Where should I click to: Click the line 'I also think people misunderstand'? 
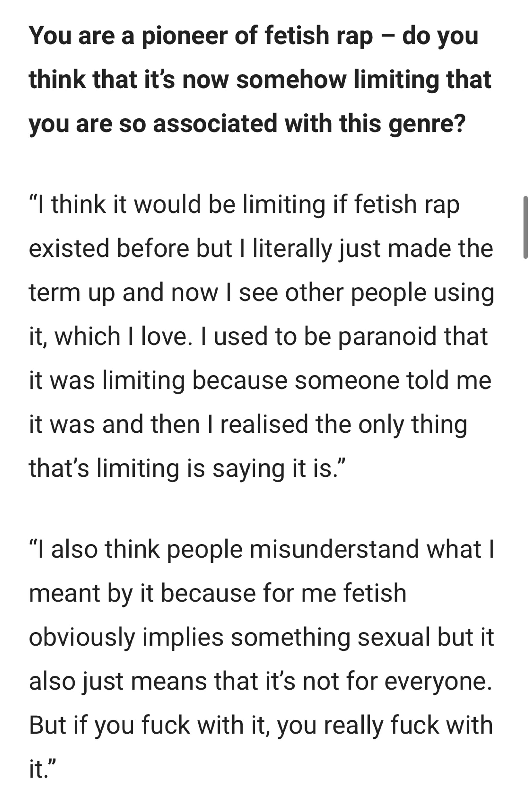[262, 549]
